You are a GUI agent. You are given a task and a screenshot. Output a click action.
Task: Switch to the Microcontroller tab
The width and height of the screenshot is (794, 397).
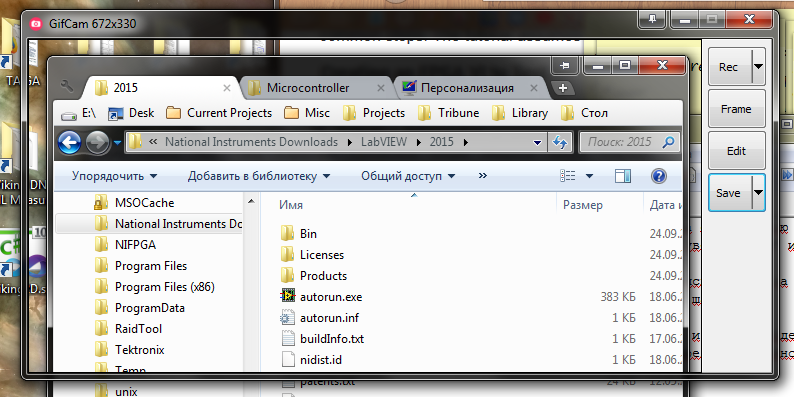point(316,88)
